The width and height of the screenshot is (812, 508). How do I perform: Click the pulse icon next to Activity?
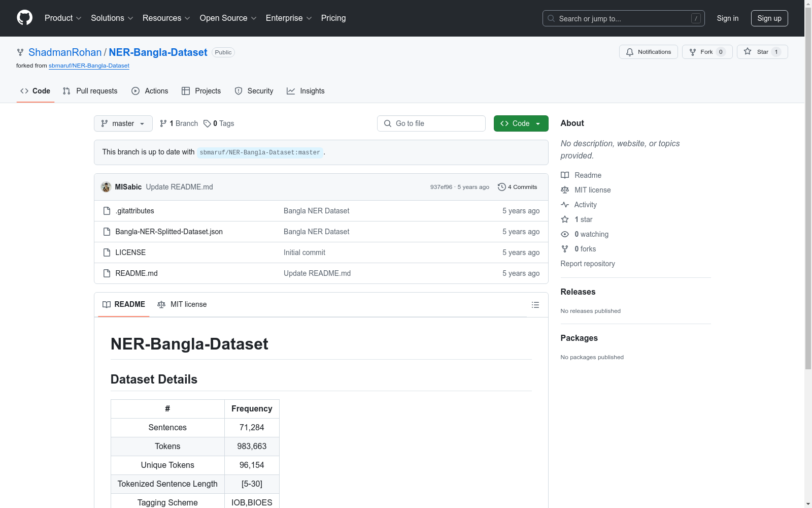point(565,205)
